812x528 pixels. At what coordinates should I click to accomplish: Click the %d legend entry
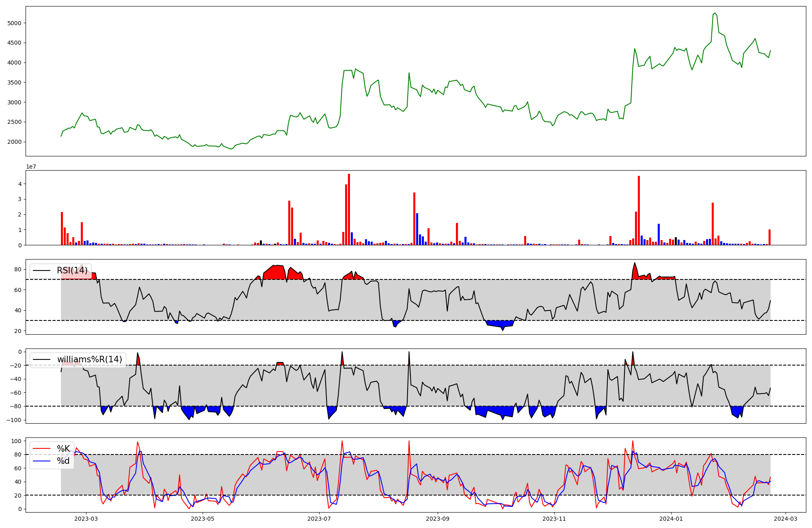tap(63, 461)
